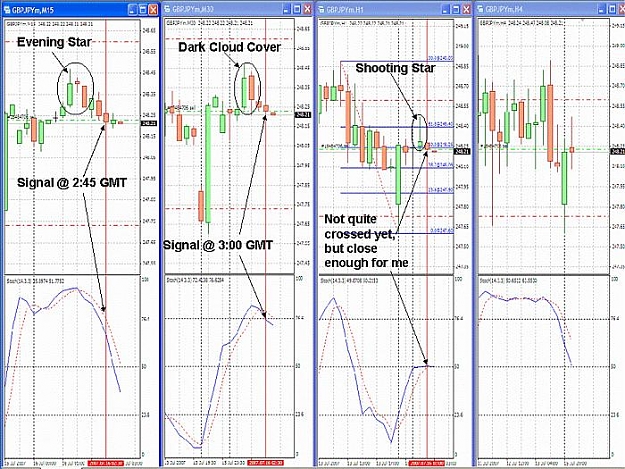Maximize the GBPJPYm,M30 chart window
This screenshot has width=625, height=469.
point(297,9)
